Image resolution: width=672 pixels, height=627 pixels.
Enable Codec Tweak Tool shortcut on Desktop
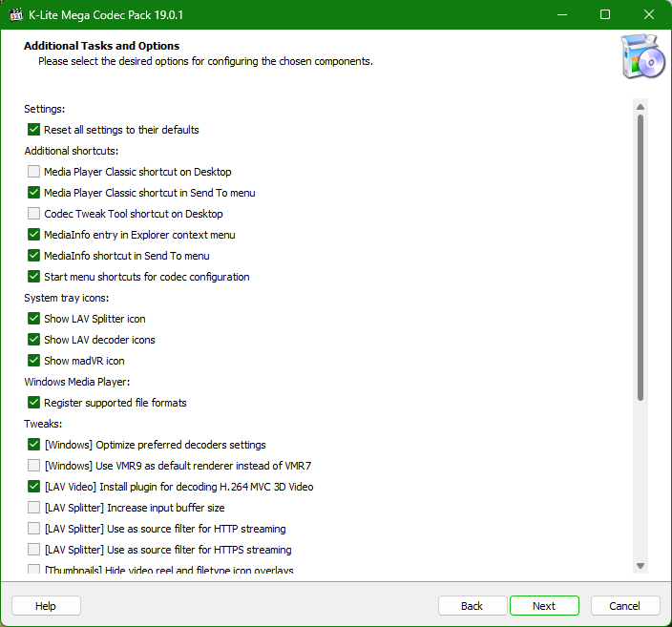(33, 214)
